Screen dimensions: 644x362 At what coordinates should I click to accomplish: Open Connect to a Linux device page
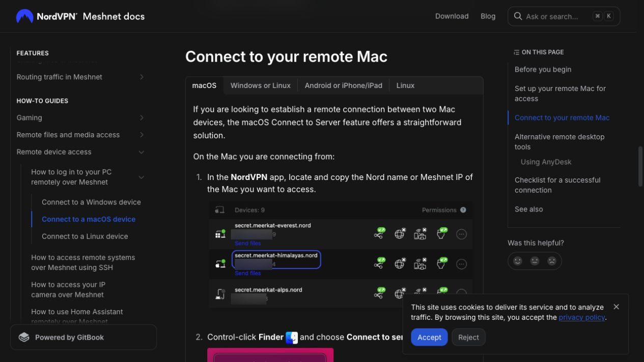click(85, 236)
